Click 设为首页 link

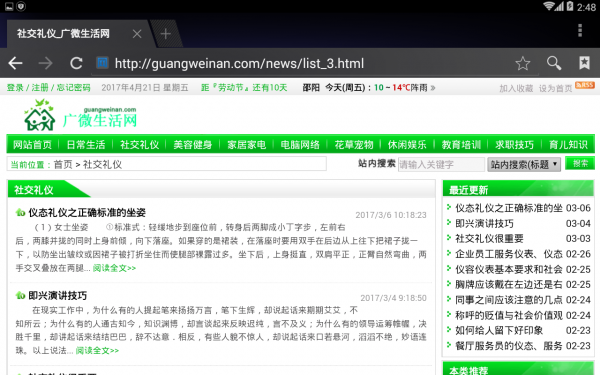coord(556,88)
